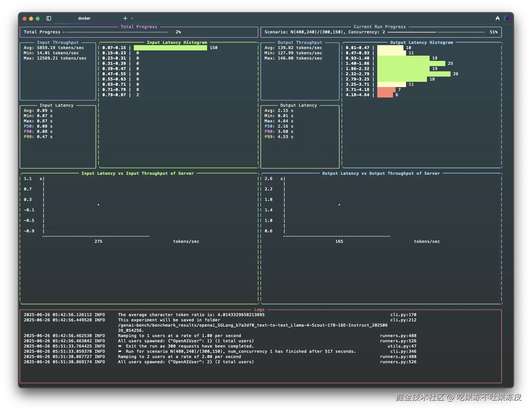Click the cli.py:170 source reference
Screen dimensions: 532x412
click(403, 315)
